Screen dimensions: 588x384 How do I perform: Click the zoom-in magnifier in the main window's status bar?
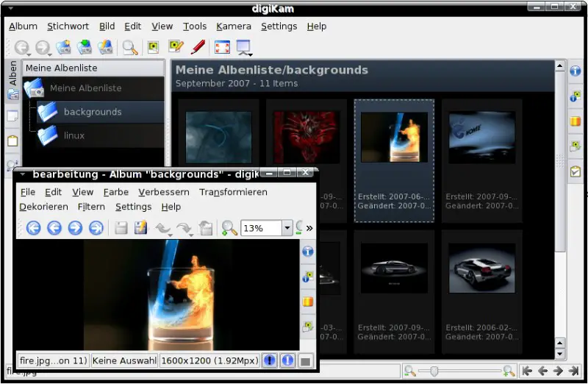click(509, 371)
